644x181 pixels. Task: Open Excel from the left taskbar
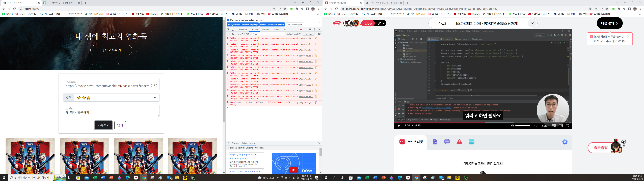pos(95,178)
